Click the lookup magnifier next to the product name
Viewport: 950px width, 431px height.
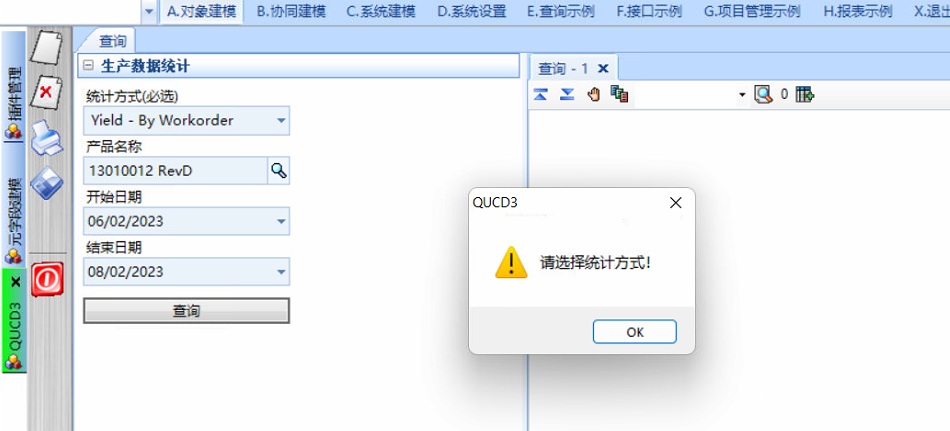[x=279, y=171]
